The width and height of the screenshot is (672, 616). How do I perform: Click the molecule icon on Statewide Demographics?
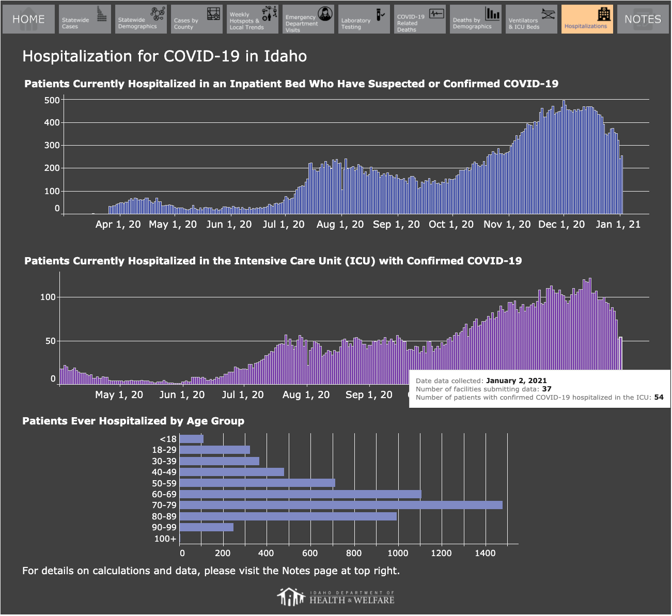[158, 14]
